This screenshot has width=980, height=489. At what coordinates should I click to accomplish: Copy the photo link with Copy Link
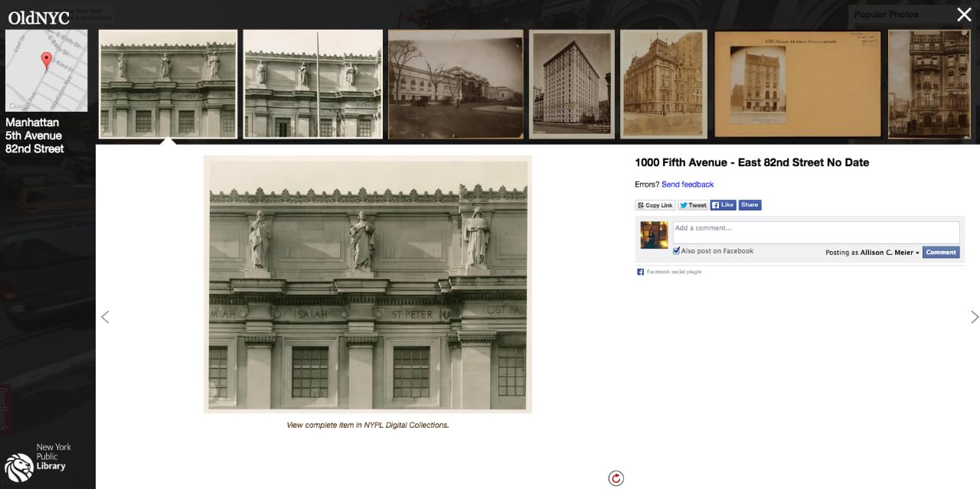point(655,204)
